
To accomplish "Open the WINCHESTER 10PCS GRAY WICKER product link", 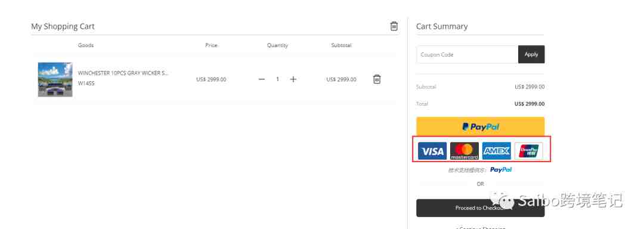I will pyautogui.click(x=123, y=73).
